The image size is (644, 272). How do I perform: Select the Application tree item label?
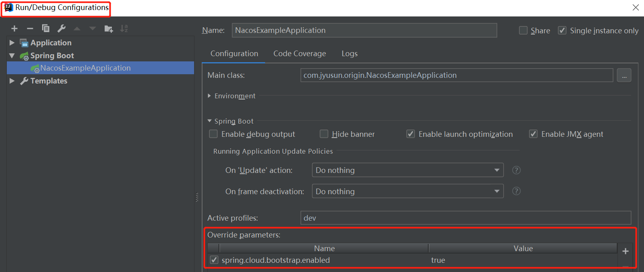pyautogui.click(x=51, y=43)
